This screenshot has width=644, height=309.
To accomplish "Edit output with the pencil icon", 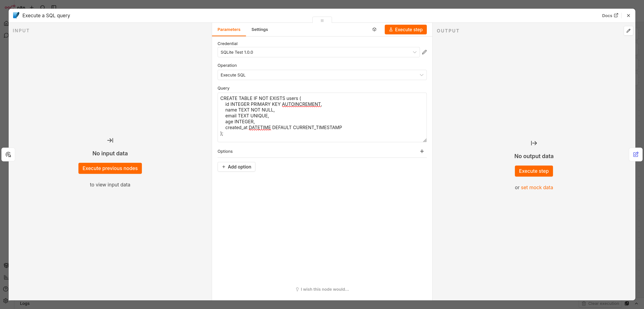I will click(628, 31).
